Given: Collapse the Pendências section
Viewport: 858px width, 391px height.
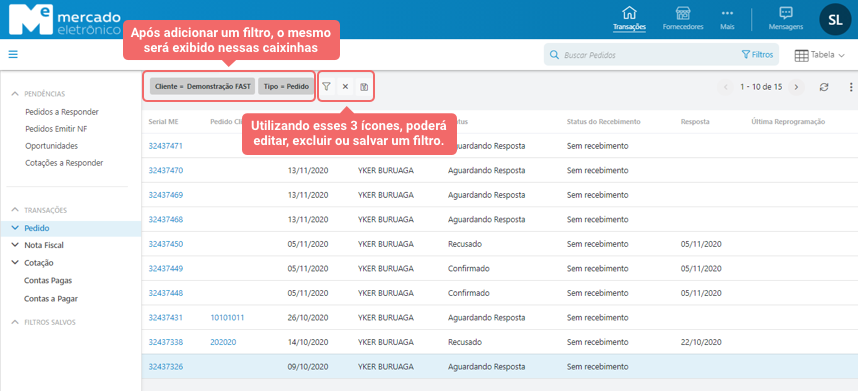Looking at the screenshot, I should click(x=15, y=94).
